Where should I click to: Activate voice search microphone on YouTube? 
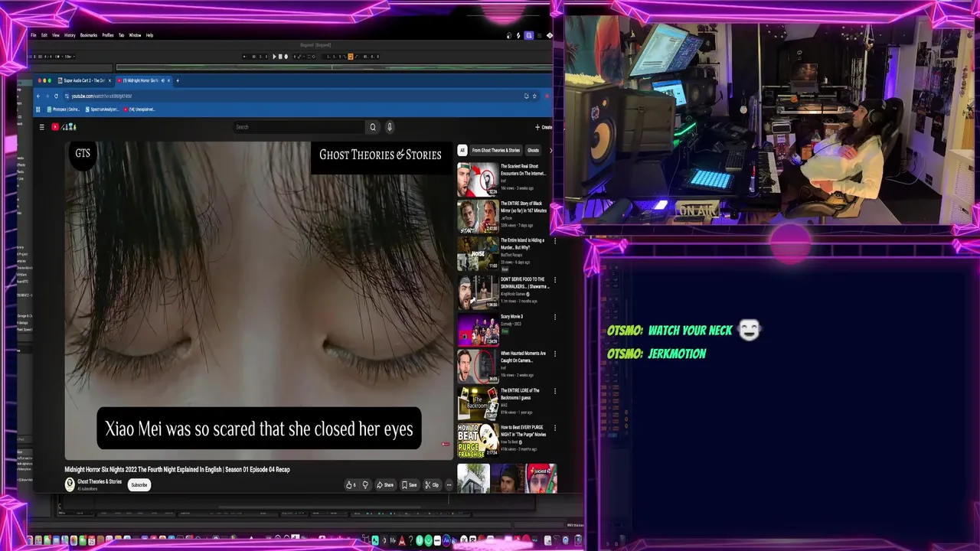pos(389,127)
